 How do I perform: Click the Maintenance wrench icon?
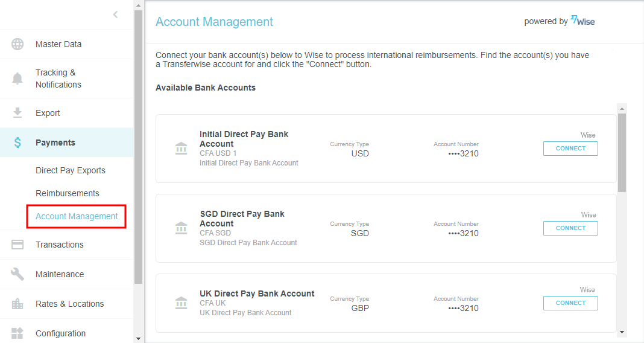(17, 274)
